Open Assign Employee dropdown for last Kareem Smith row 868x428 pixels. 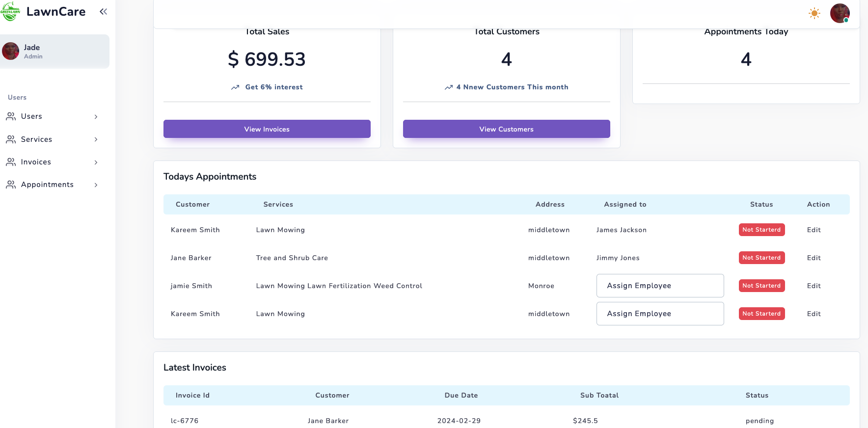[x=660, y=314]
